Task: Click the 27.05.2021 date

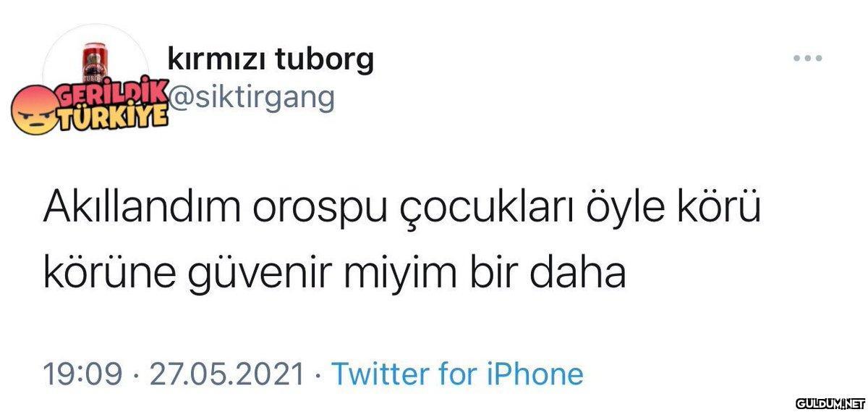Action: 226,374
